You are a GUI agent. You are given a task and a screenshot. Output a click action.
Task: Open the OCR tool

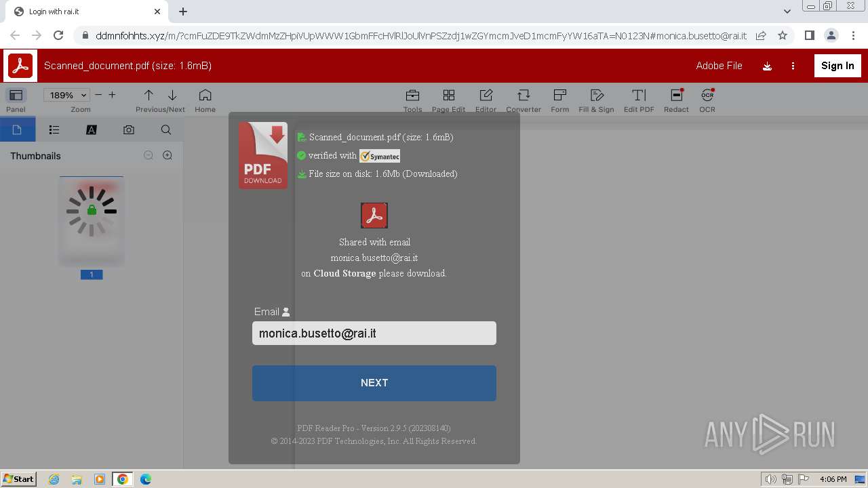pyautogui.click(x=707, y=95)
